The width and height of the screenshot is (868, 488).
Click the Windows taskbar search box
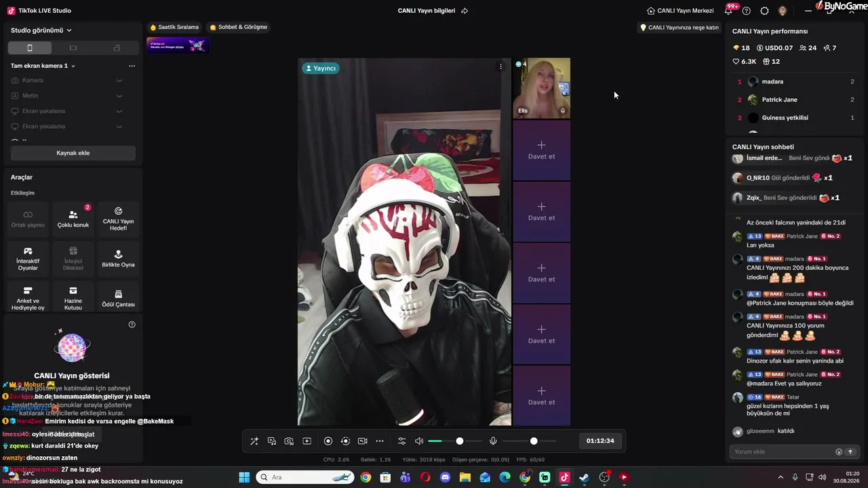click(x=305, y=477)
